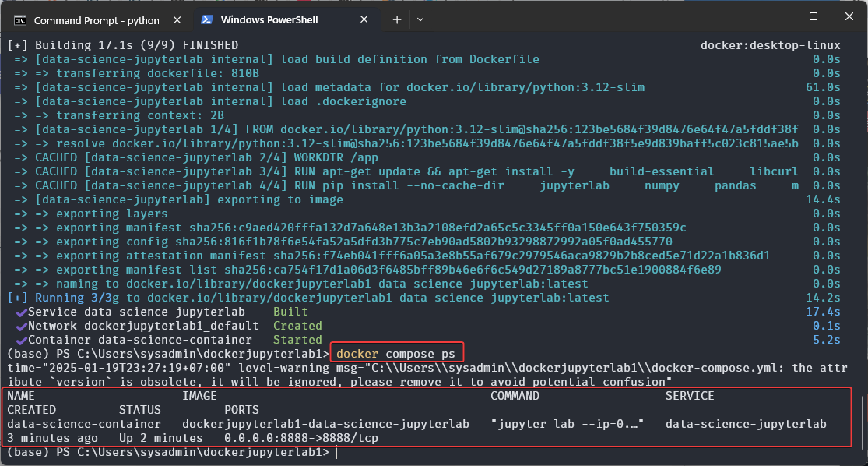Click the 'STATUS' column header
The height and width of the screenshot is (466, 868).
tap(140, 409)
